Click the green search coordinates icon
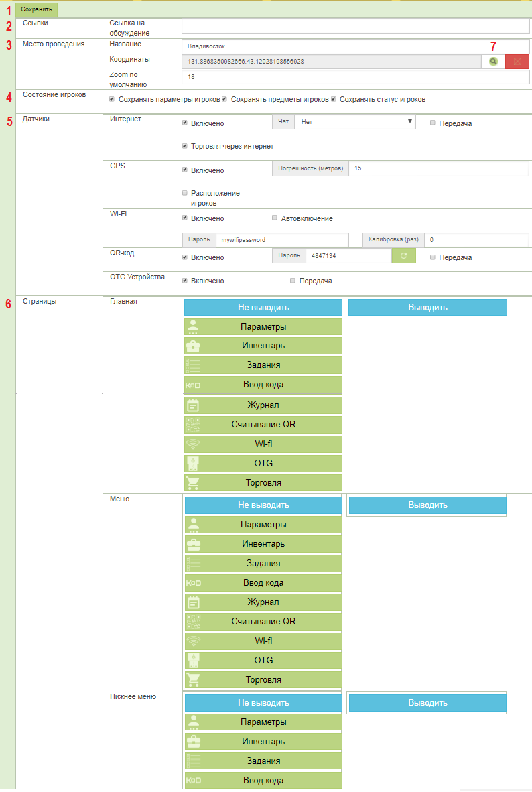Image resolution: width=532 pixels, height=792 pixels. click(x=493, y=61)
